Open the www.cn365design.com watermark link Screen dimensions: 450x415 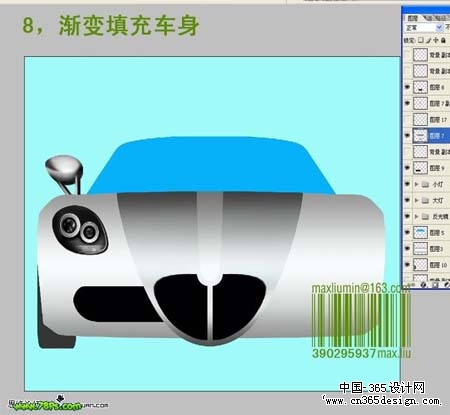pyautogui.click(x=382, y=401)
